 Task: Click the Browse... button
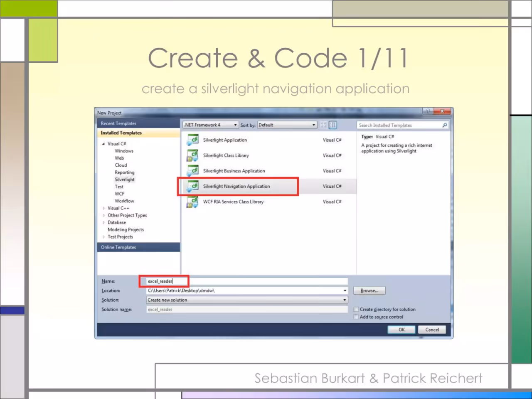(369, 291)
